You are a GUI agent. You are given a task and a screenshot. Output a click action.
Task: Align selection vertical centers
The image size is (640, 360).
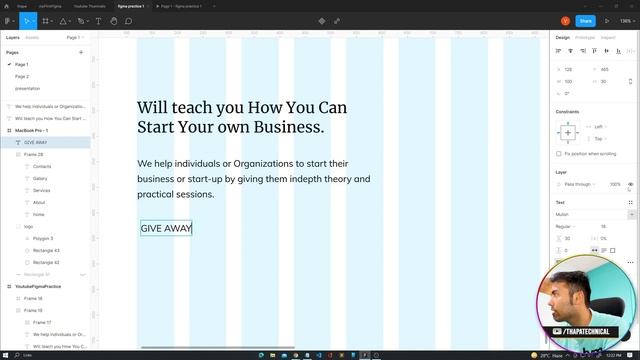[607, 51]
